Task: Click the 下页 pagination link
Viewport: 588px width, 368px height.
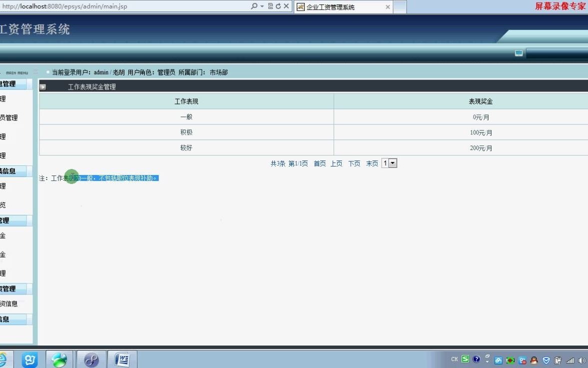Action: tap(354, 163)
